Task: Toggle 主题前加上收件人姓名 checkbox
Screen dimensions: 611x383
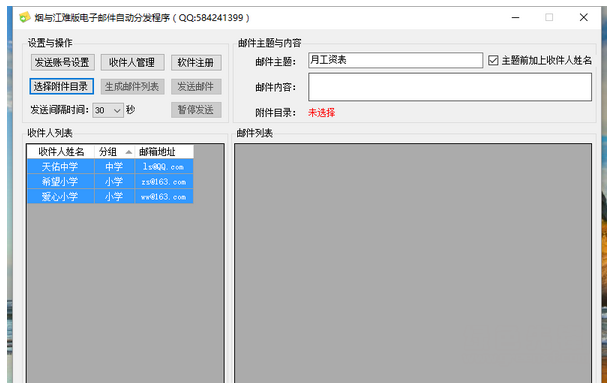Action: [x=493, y=60]
